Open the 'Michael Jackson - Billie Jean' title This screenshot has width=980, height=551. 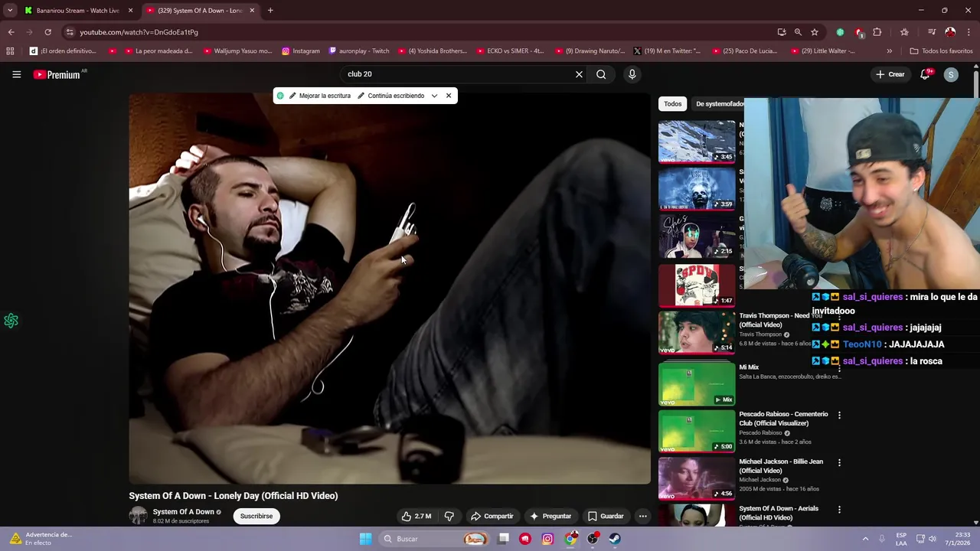click(781, 466)
